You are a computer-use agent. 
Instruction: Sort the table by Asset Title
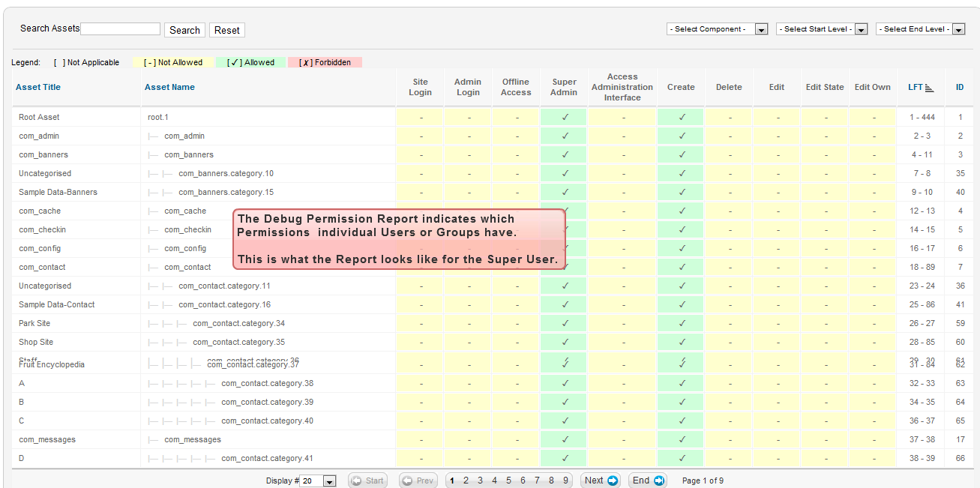[38, 87]
